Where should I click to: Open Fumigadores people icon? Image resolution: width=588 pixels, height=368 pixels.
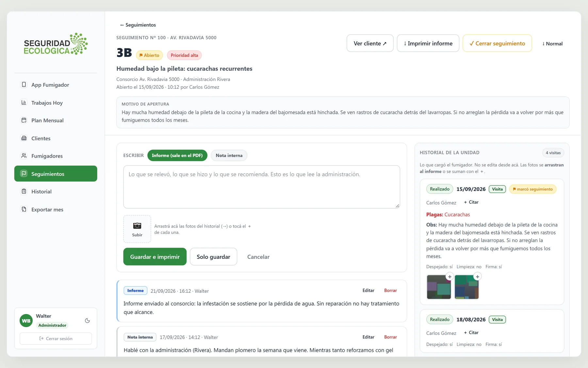click(24, 156)
